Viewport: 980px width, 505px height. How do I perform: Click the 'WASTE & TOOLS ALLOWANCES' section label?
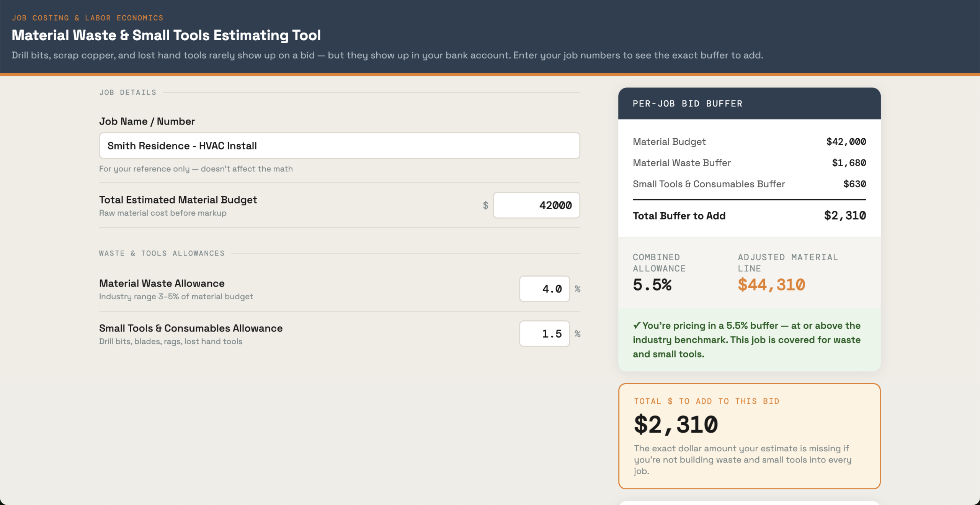162,253
